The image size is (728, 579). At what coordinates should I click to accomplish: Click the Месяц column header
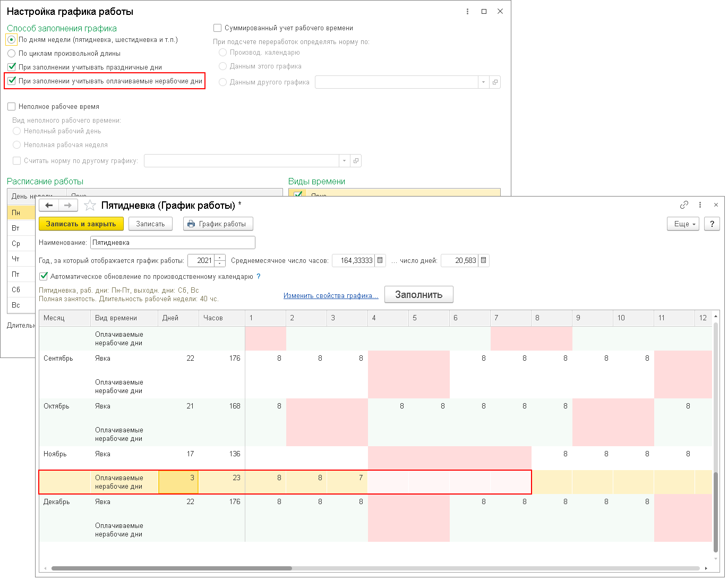[65, 318]
